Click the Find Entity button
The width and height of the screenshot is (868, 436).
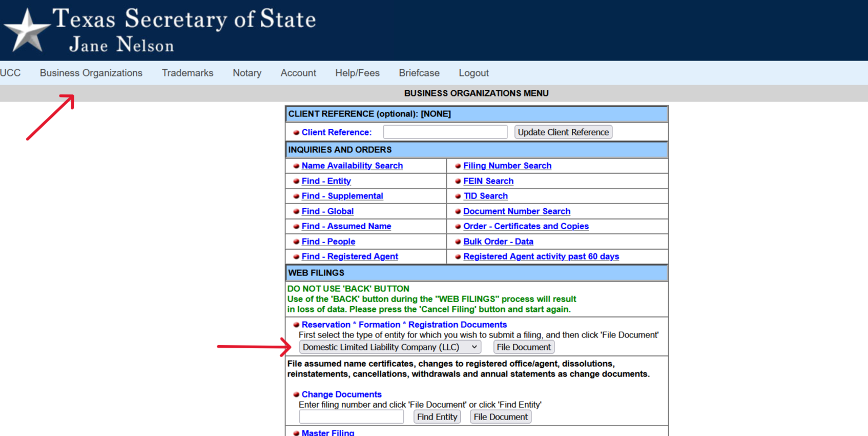(x=437, y=417)
